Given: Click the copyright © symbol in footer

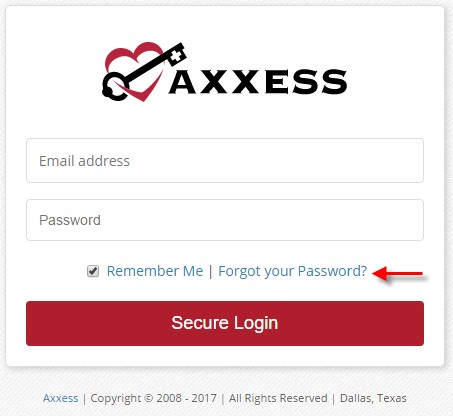Looking at the screenshot, I should click(149, 398).
